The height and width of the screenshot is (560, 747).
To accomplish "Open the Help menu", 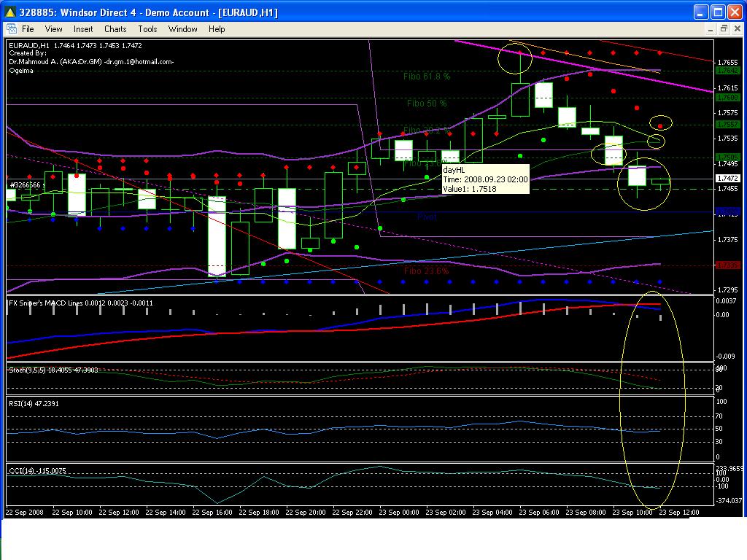I will click(x=216, y=29).
